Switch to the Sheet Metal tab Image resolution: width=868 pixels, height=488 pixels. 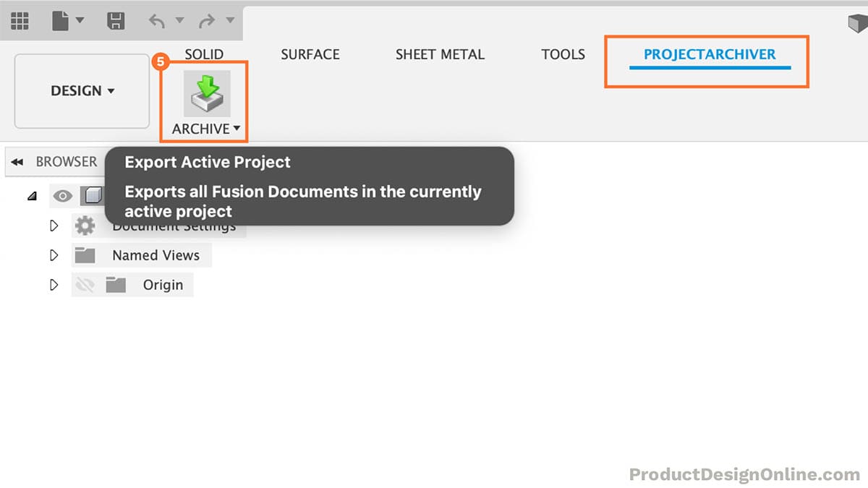click(x=440, y=54)
